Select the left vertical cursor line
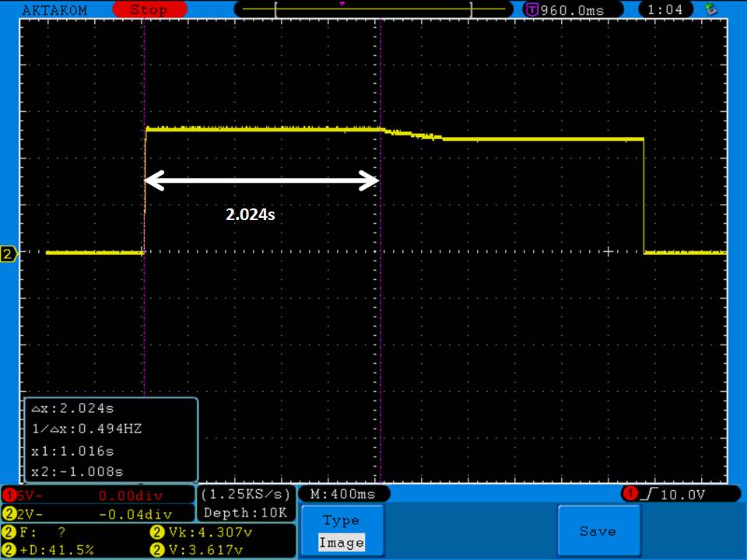Screen dimensions: 747x560 click(x=145, y=311)
